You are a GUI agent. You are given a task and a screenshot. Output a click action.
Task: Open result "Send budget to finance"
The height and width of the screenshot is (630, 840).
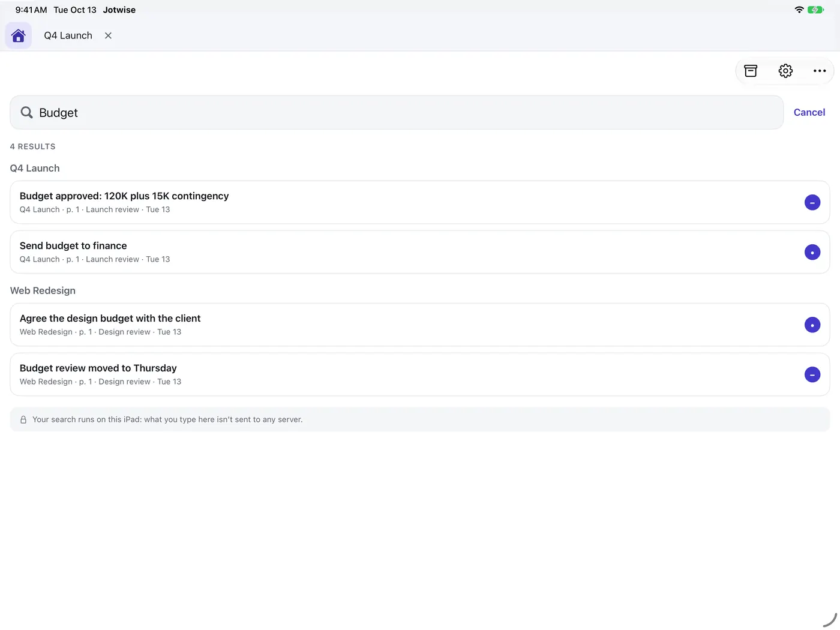pos(420,253)
